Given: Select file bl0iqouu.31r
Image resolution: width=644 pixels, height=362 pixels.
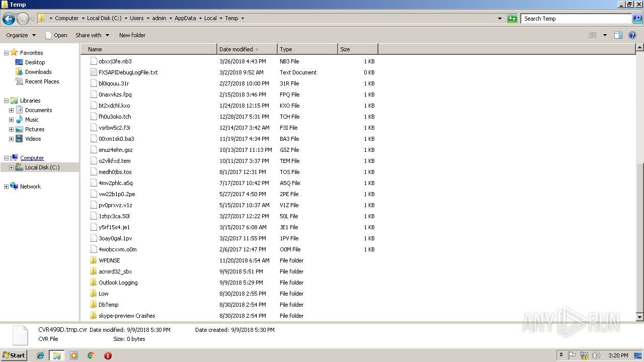Looking at the screenshot, I should pos(114,83).
